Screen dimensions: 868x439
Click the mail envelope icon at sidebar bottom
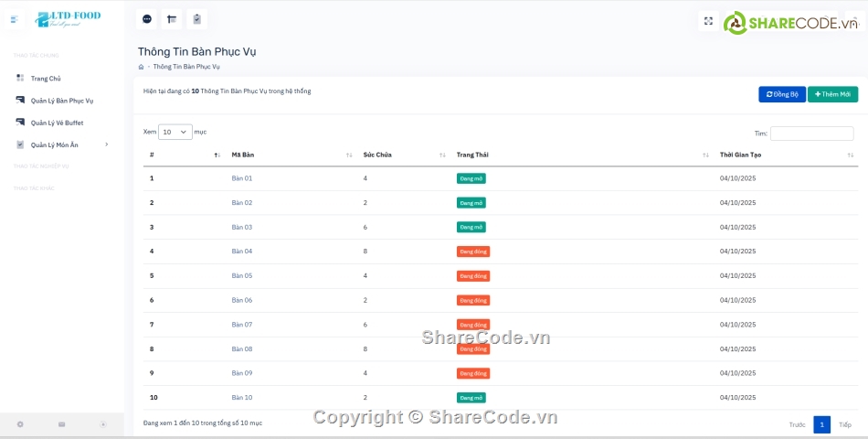62,424
